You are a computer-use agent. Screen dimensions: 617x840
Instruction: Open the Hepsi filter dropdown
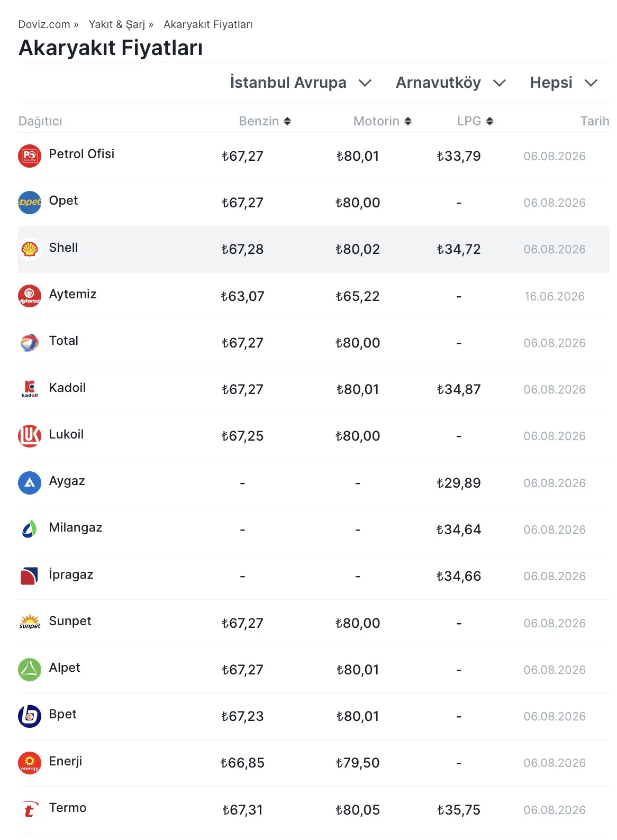[x=564, y=83]
